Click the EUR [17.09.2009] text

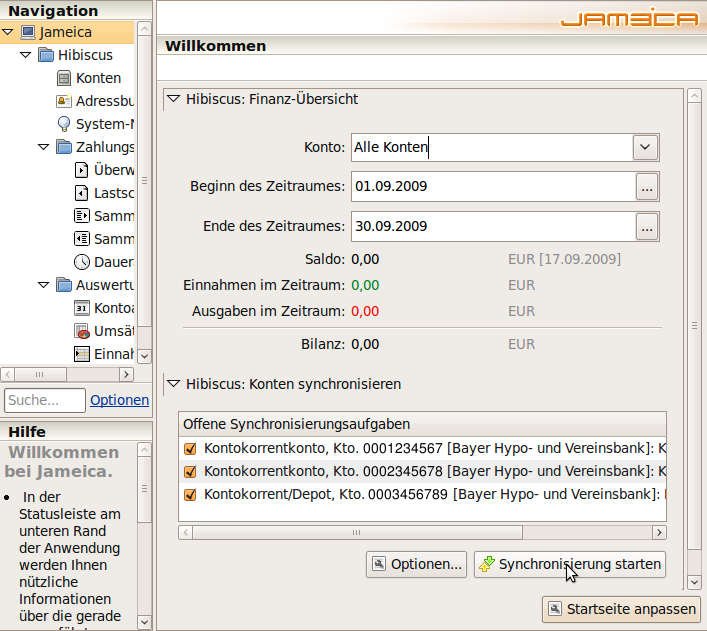[x=565, y=259]
